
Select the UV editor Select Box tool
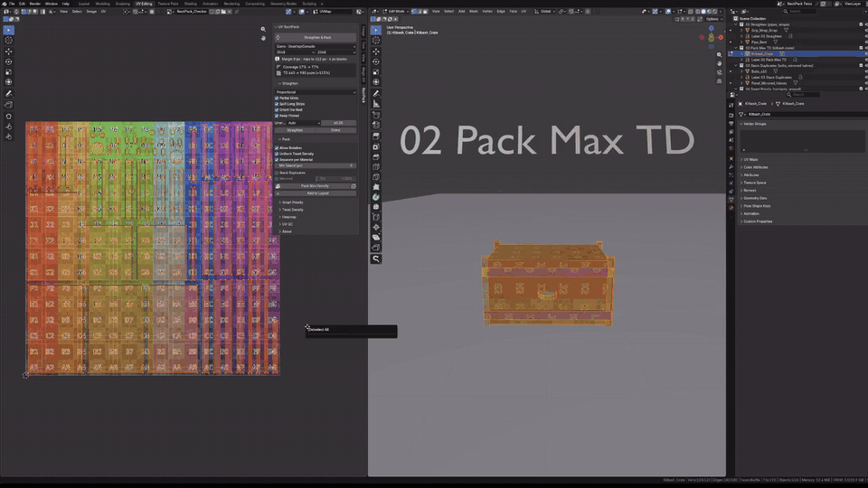[8, 30]
